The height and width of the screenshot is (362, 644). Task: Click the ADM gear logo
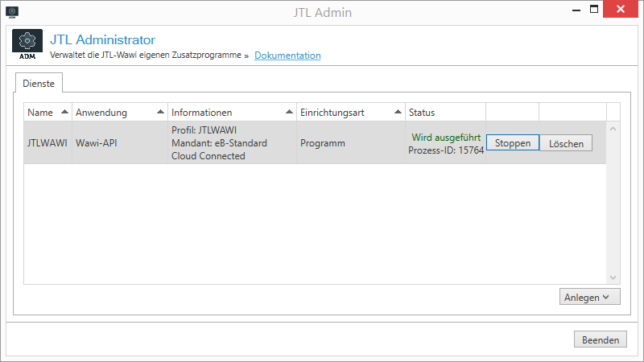click(x=27, y=45)
